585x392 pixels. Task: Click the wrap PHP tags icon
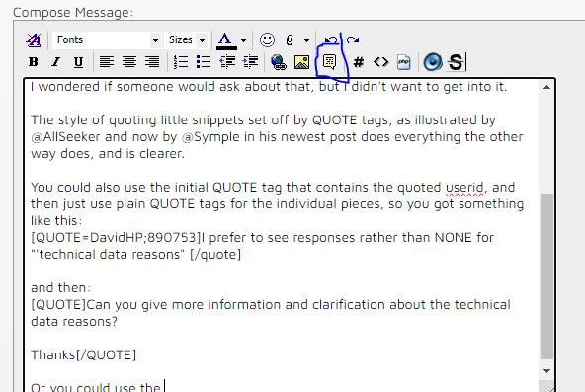click(404, 62)
